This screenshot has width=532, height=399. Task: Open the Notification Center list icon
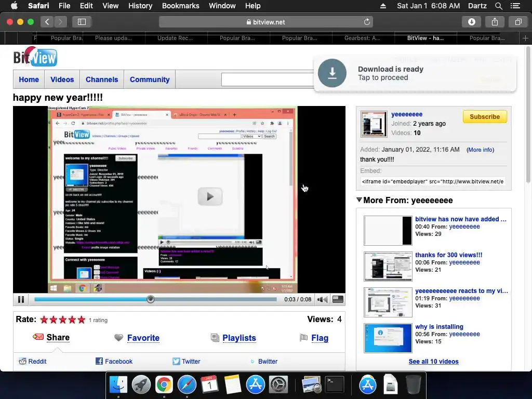point(515,6)
